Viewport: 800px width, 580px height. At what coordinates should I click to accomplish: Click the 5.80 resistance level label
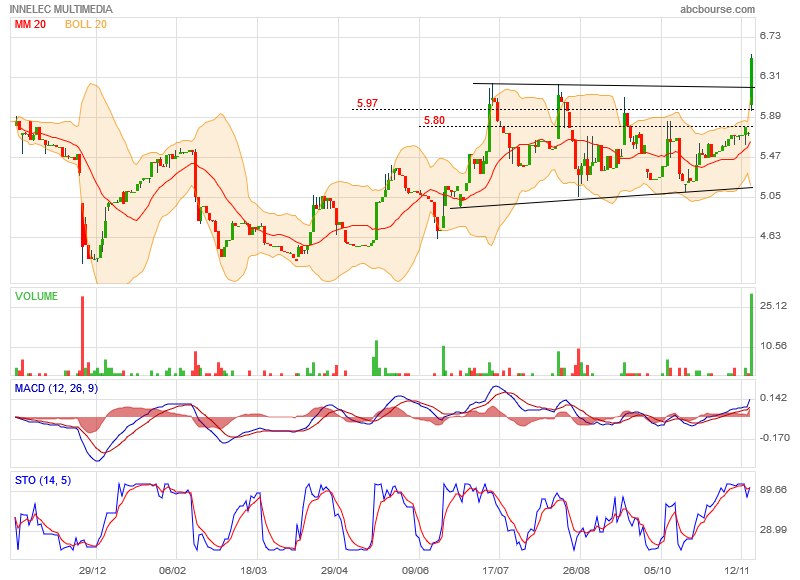pyautogui.click(x=434, y=120)
